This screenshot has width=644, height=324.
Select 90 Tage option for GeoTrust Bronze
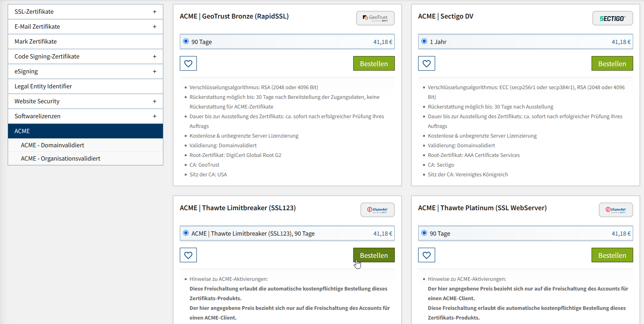click(x=186, y=42)
